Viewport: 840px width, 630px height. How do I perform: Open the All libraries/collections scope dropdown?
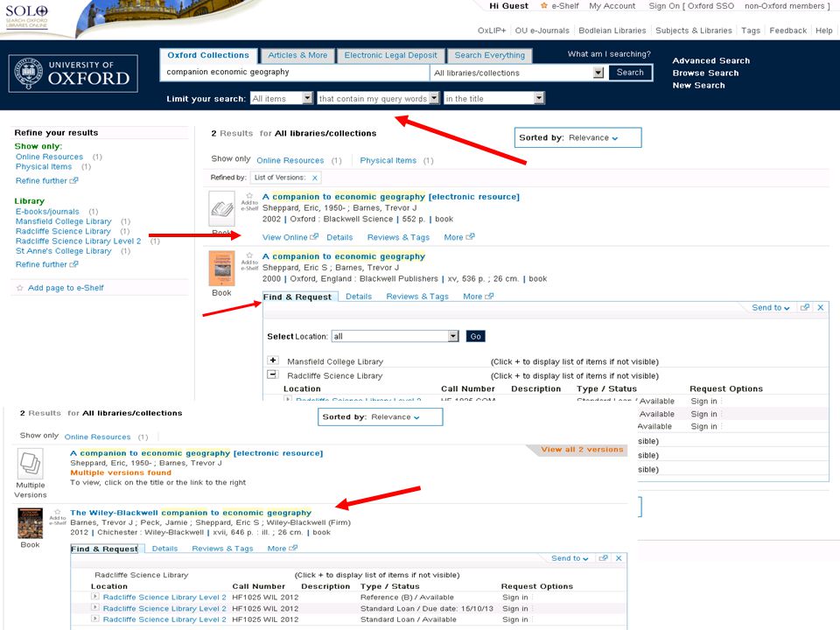coord(598,73)
